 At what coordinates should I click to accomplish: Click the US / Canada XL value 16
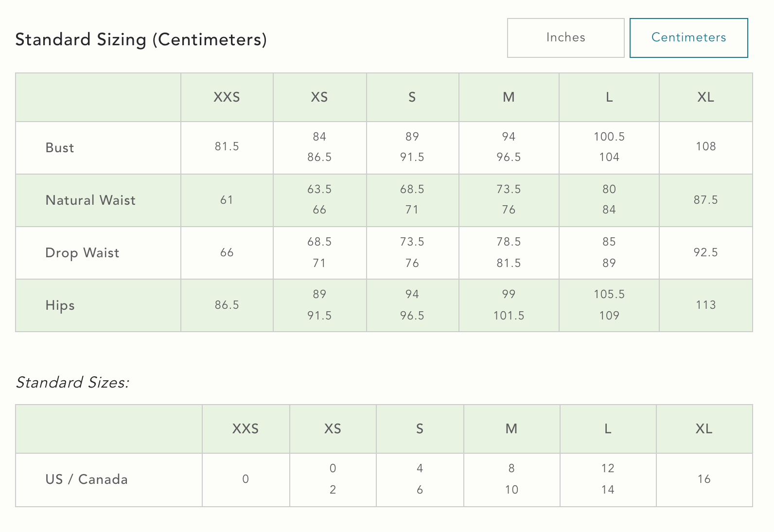tap(704, 479)
